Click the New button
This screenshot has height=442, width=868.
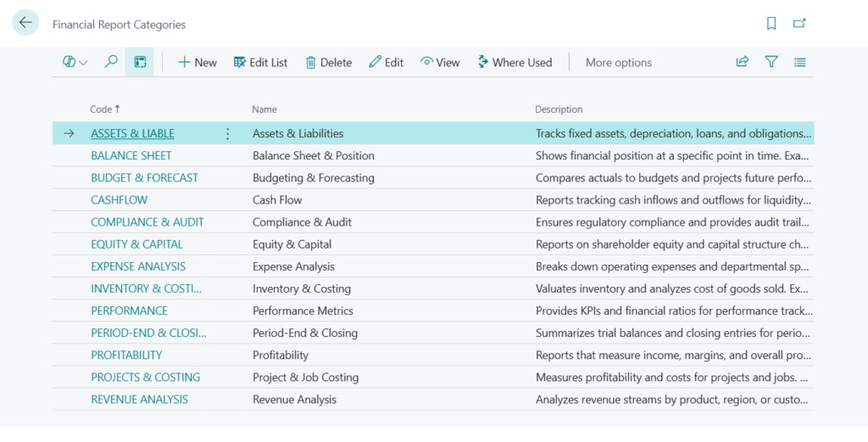click(198, 63)
